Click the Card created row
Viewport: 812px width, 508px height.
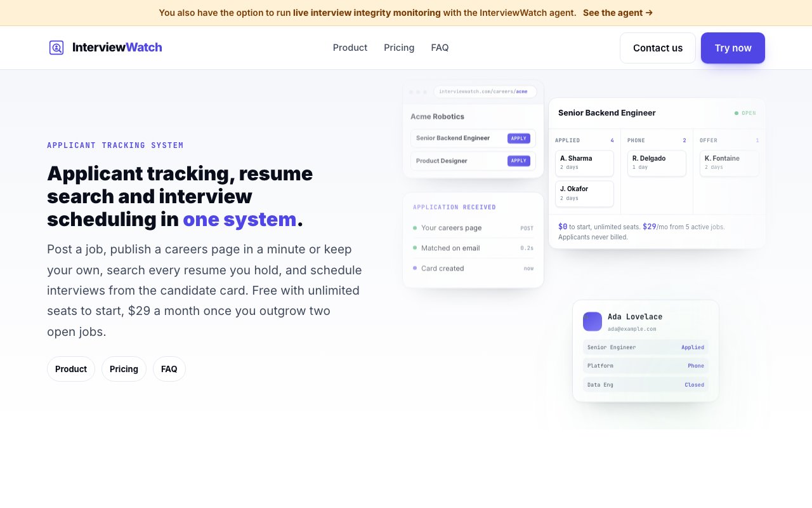click(x=473, y=269)
